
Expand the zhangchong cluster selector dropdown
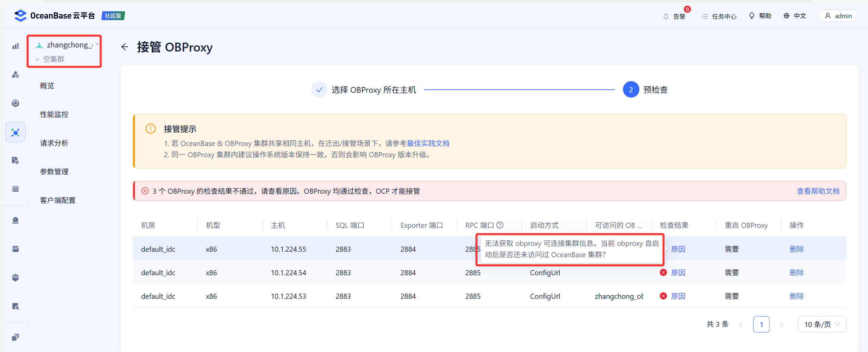(97, 45)
